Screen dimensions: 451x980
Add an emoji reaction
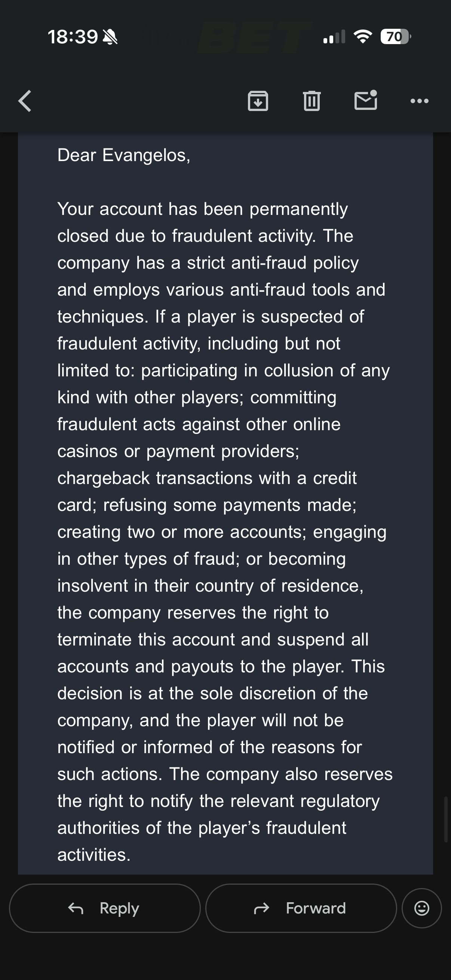(x=422, y=908)
